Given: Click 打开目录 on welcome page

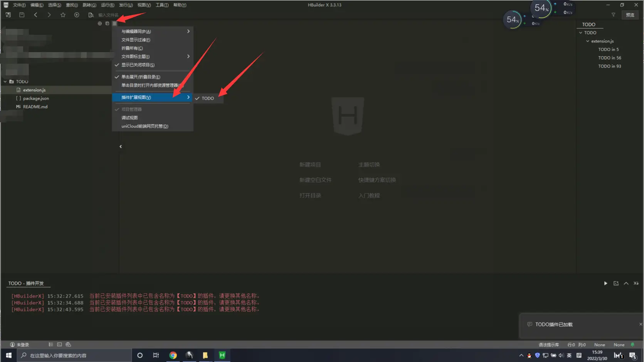Looking at the screenshot, I should coord(310,196).
